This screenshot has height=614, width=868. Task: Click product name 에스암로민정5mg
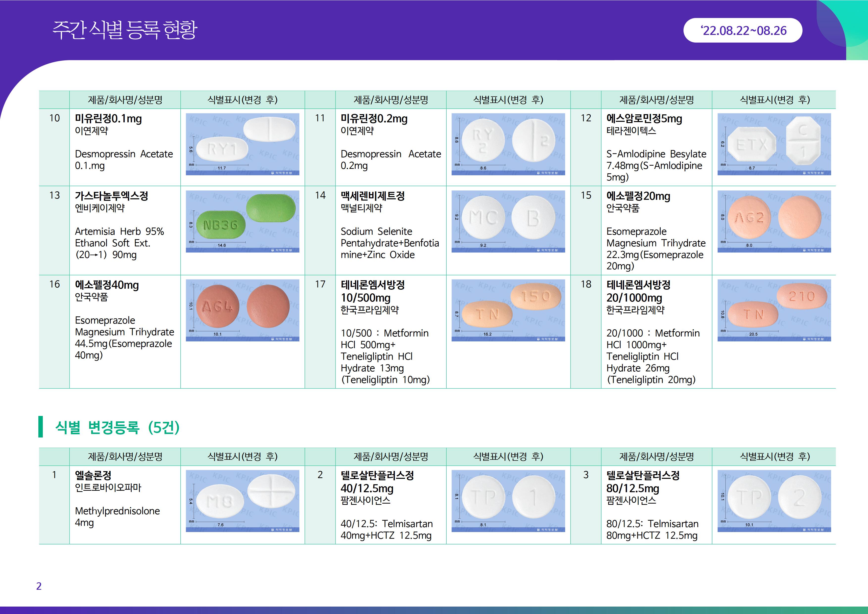[644, 119]
